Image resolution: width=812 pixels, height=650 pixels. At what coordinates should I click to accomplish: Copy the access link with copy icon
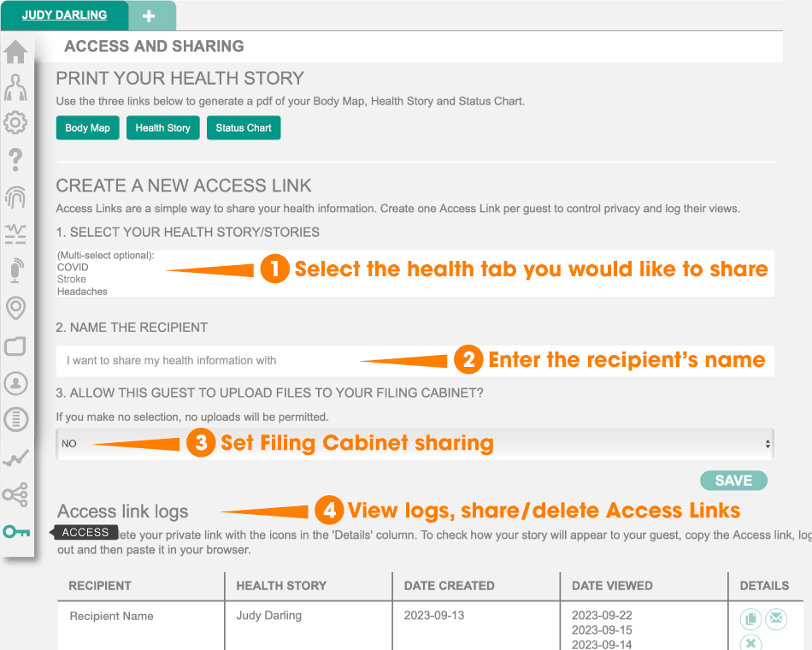point(750,618)
